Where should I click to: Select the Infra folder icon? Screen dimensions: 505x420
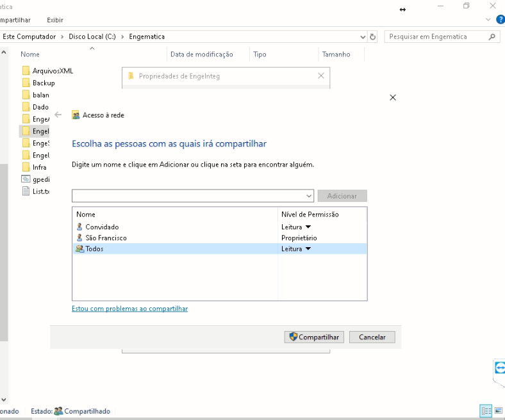[x=26, y=167]
